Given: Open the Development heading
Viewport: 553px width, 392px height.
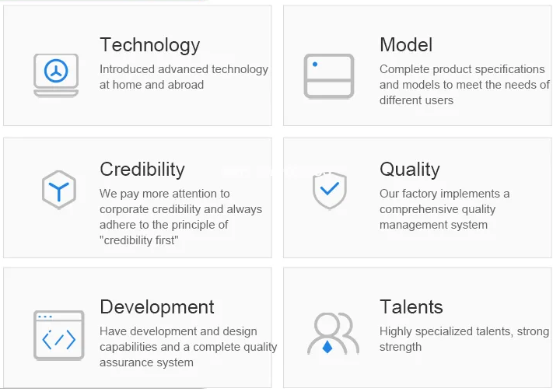Looking at the screenshot, I should [x=157, y=307].
